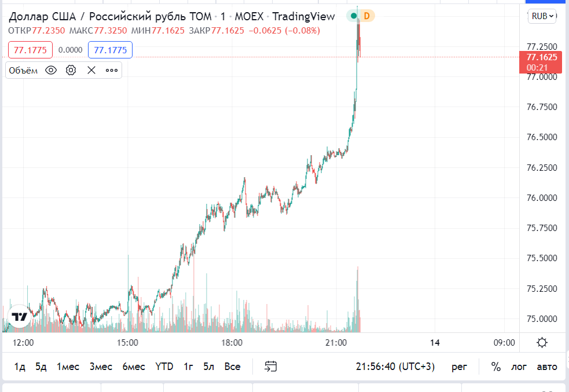
Task: Open go-to-date calendar icon
Action: point(271,366)
